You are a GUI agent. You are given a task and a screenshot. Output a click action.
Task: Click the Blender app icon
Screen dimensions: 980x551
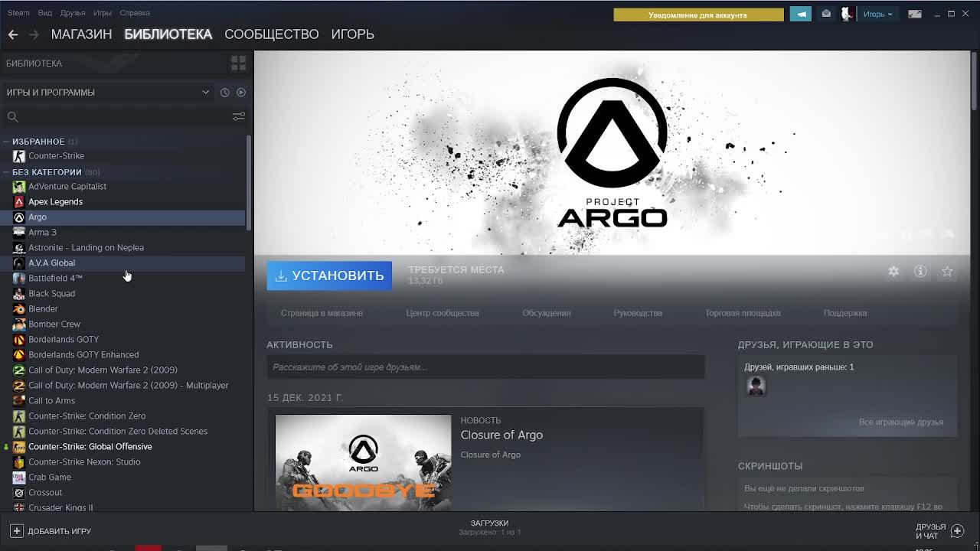pyautogui.click(x=19, y=309)
